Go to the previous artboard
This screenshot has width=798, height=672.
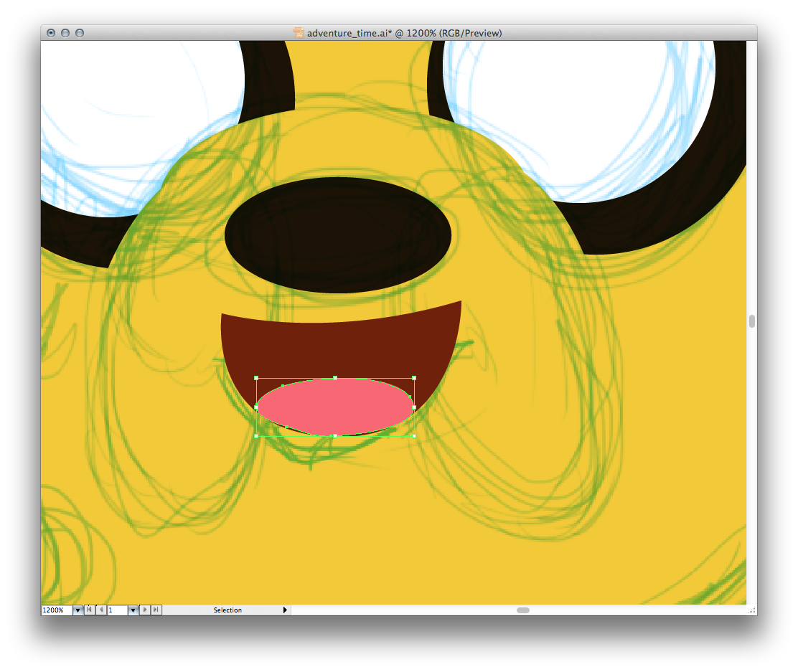pos(100,610)
